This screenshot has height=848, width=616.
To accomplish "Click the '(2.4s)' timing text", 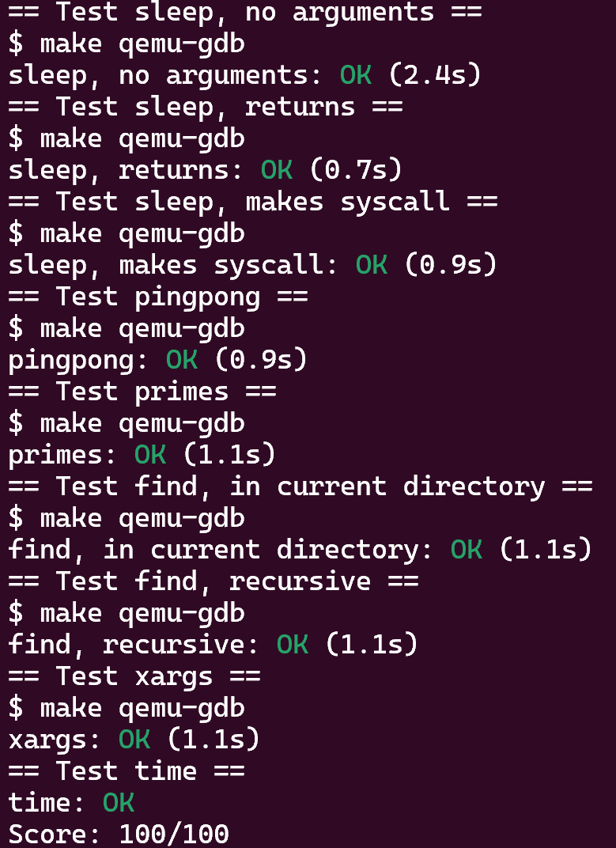I will (435, 74).
